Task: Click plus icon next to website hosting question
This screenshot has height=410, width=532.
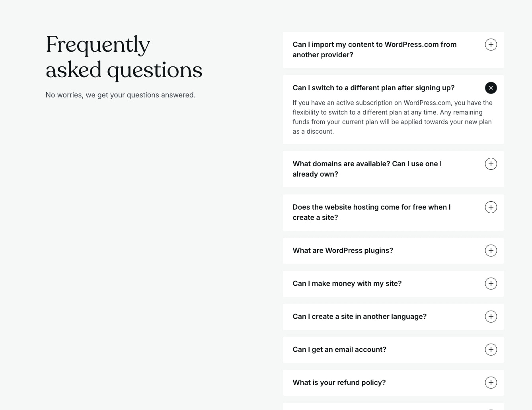Action: [491, 207]
